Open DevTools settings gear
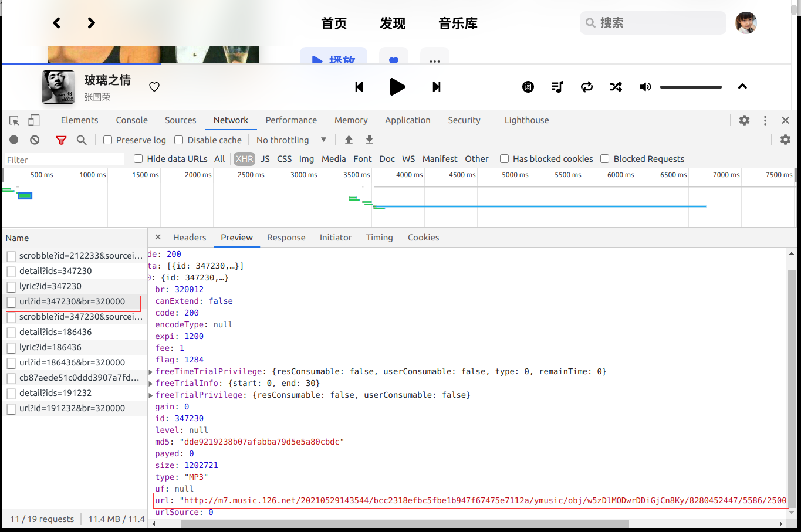The image size is (801, 532). tap(744, 120)
